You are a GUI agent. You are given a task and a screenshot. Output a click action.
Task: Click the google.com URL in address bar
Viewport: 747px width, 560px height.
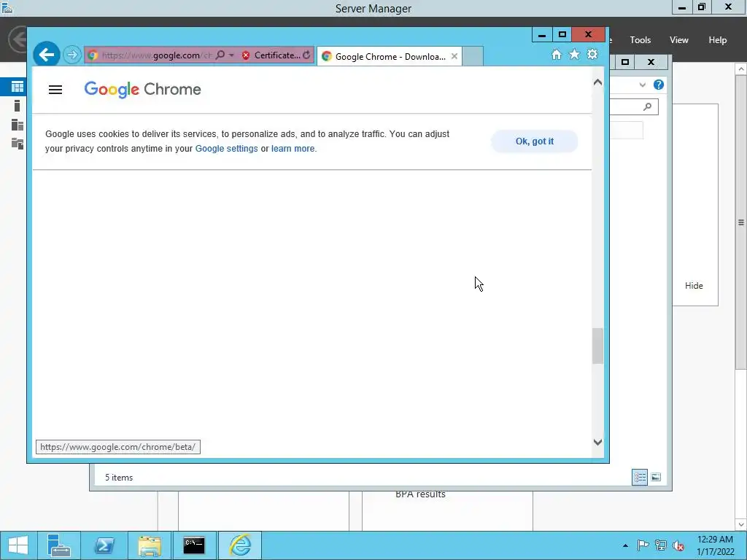(x=156, y=55)
